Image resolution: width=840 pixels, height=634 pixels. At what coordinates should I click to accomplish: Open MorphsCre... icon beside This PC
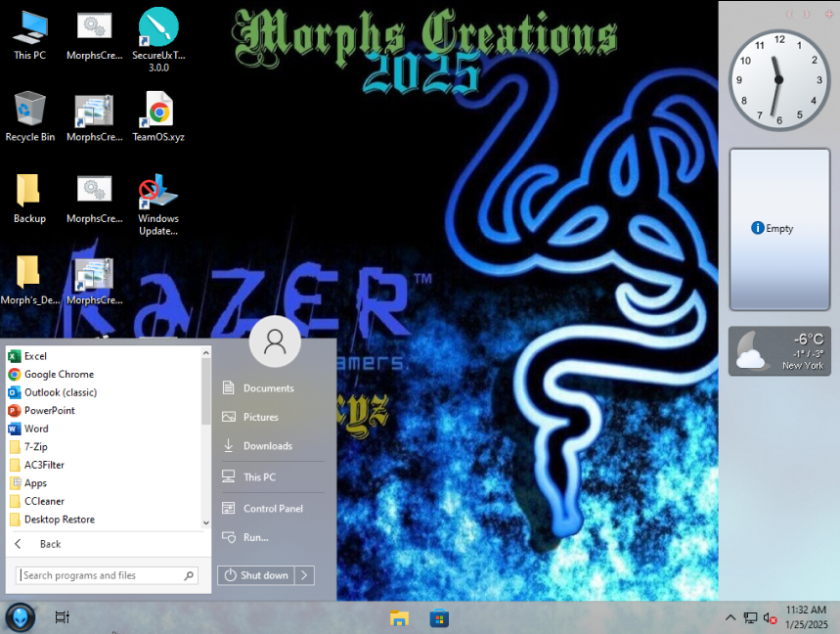coord(94,35)
